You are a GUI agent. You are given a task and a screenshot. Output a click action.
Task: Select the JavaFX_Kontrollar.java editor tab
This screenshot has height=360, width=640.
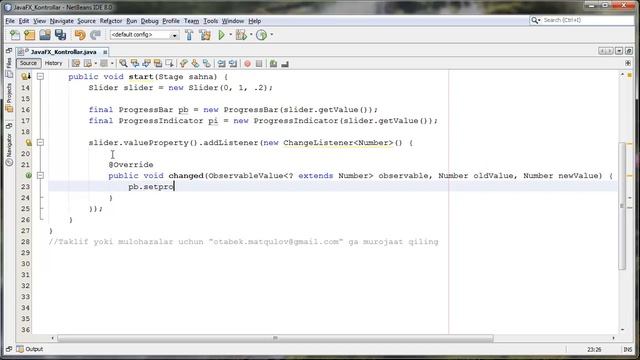tap(63, 52)
